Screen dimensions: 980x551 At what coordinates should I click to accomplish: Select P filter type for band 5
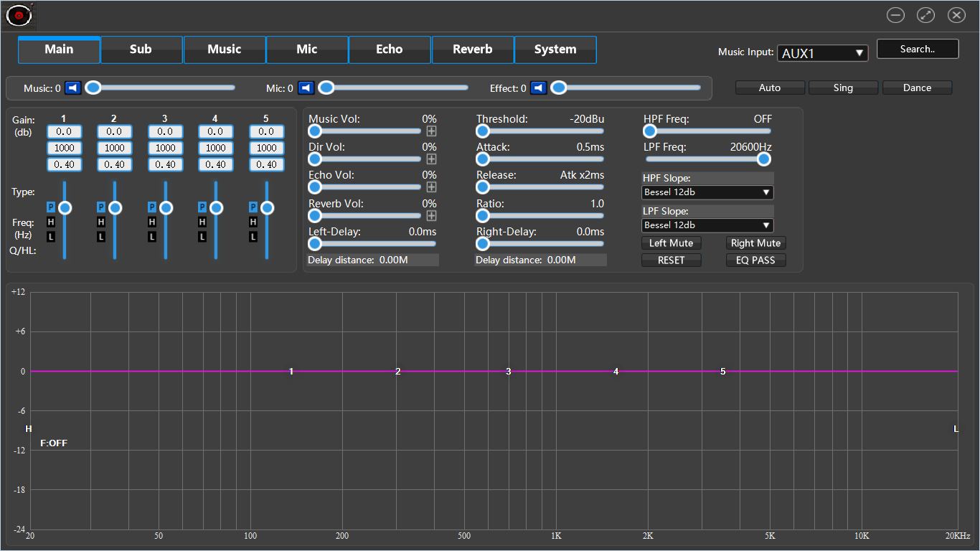tap(253, 207)
